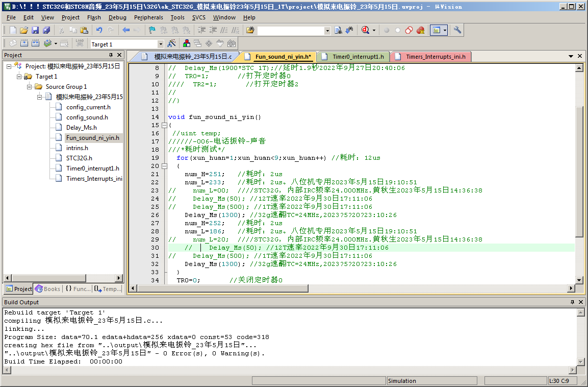The image size is (588, 387).
Task: Select config_sound.h in the project tree
Action: click(x=87, y=117)
